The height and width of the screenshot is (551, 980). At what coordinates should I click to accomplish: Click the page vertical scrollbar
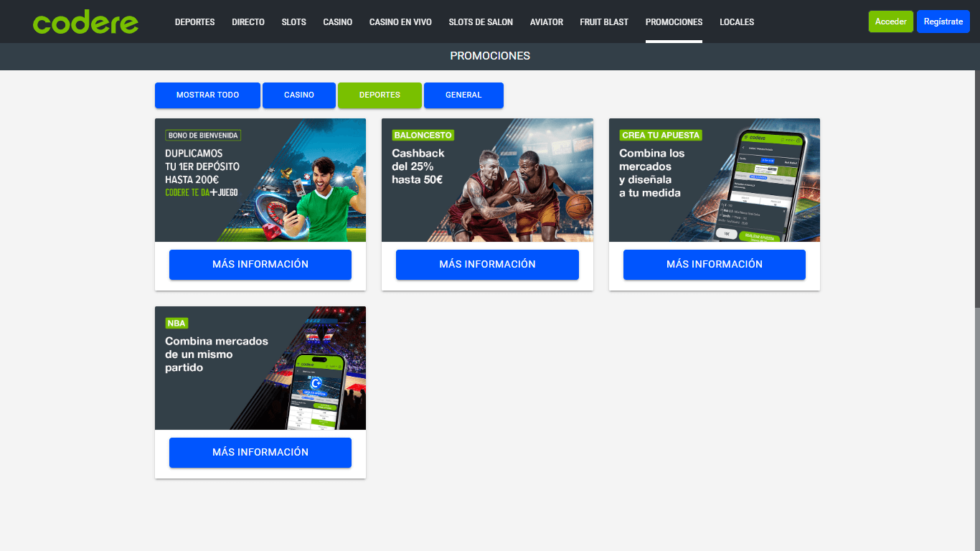977,189
